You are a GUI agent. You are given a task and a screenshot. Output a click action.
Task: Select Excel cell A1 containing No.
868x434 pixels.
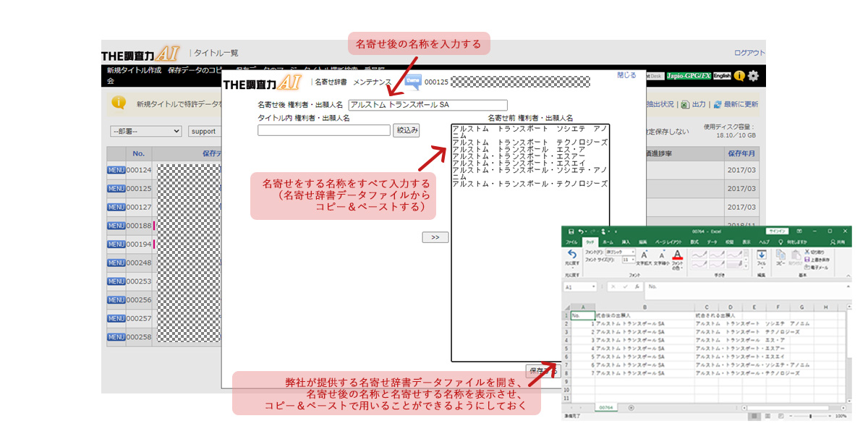tap(582, 315)
